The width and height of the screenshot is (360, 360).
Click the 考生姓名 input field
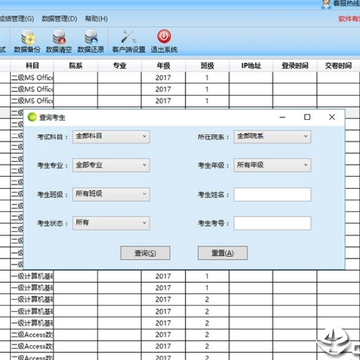coord(272,194)
